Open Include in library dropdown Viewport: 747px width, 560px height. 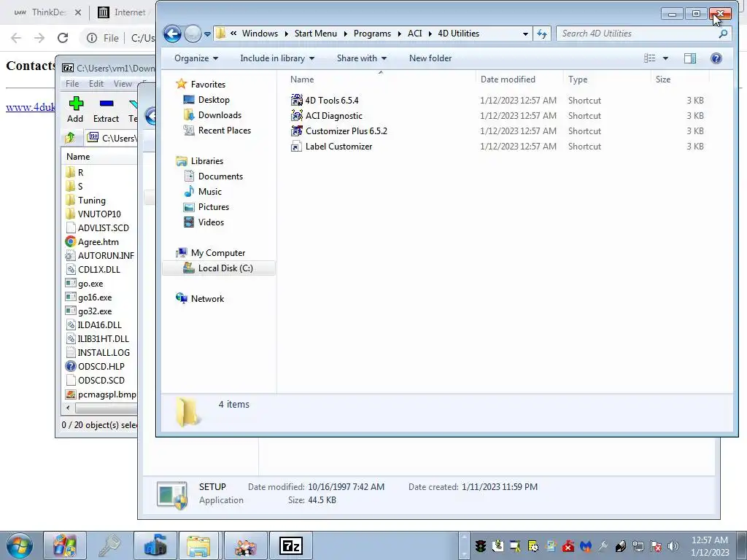coord(277,58)
